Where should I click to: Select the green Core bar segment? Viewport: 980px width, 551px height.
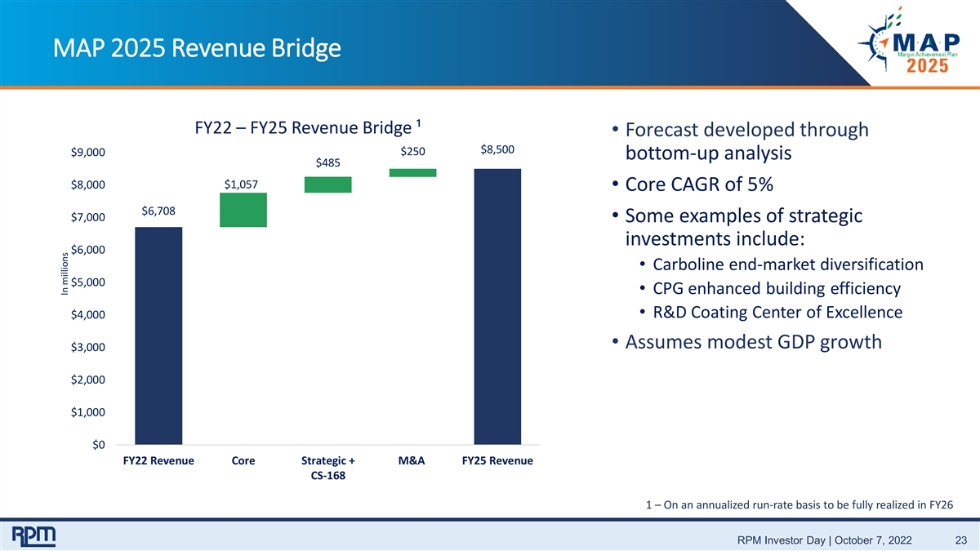tap(243, 210)
